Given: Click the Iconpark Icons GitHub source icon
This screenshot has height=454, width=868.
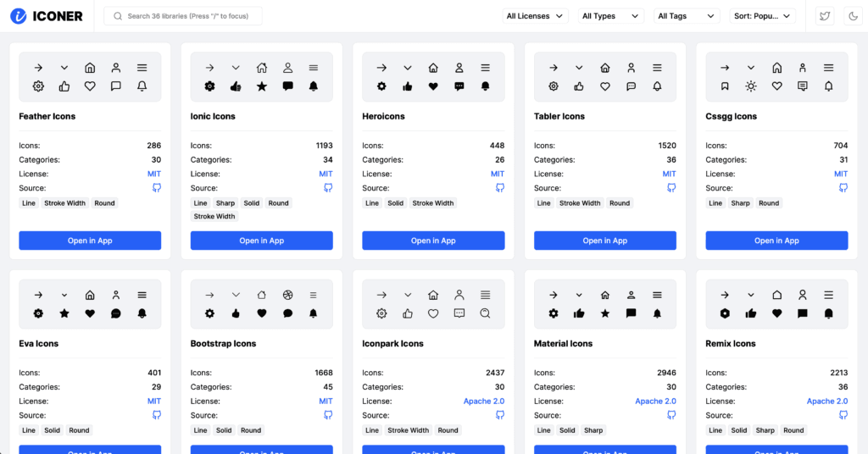Looking at the screenshot, I should click(x=500, y=415).
